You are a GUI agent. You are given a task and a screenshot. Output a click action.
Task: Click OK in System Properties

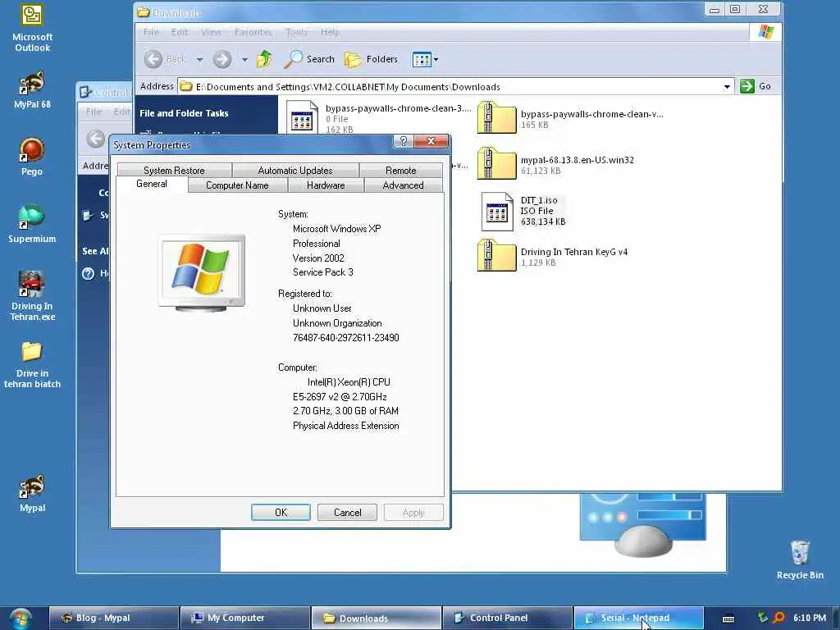281,512
